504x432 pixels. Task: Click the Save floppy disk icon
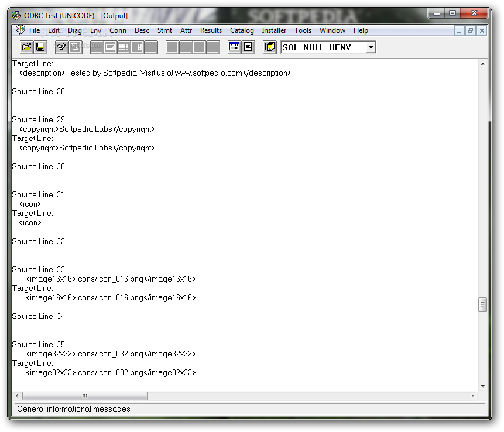click(40, 47)
